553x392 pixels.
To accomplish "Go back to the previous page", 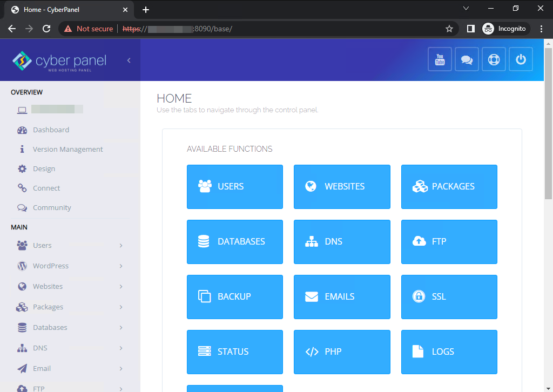I will pos(12,29).
